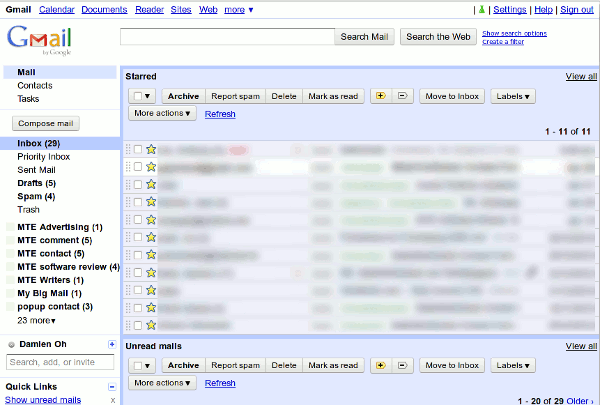The width and height of the screenshot is (600, 405).
Task: Open Drafts (5) folder
Action: 37,183
